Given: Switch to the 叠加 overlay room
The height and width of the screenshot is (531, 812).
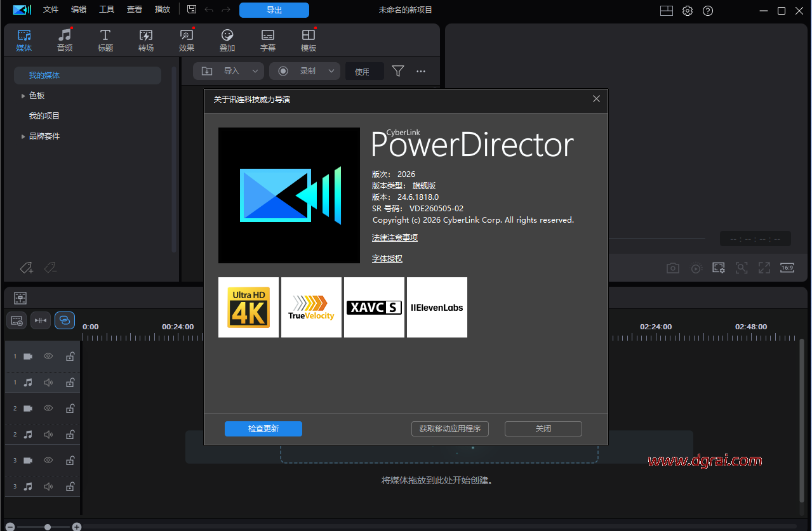Looking at the screenshot, I should (227, 41).
